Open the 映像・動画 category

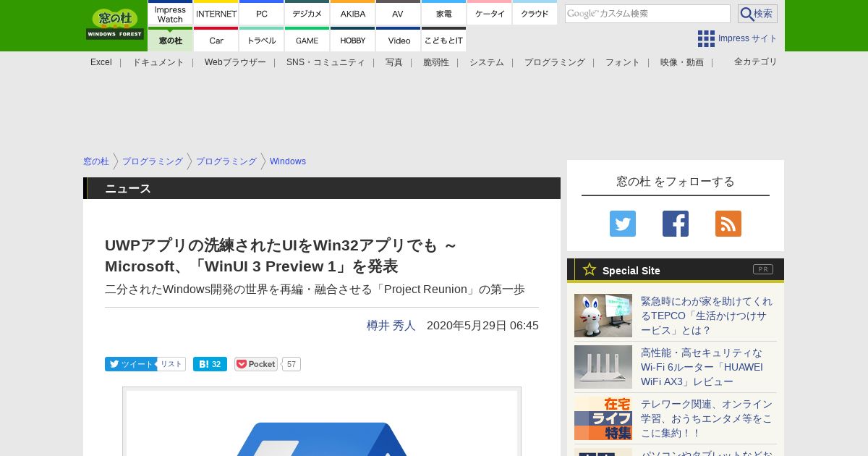coord(682,62)
